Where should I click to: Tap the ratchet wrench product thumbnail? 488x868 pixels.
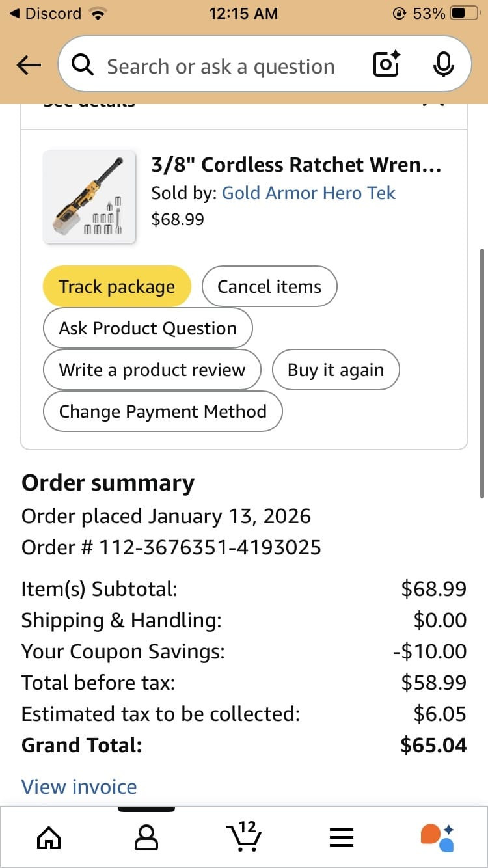89,197
